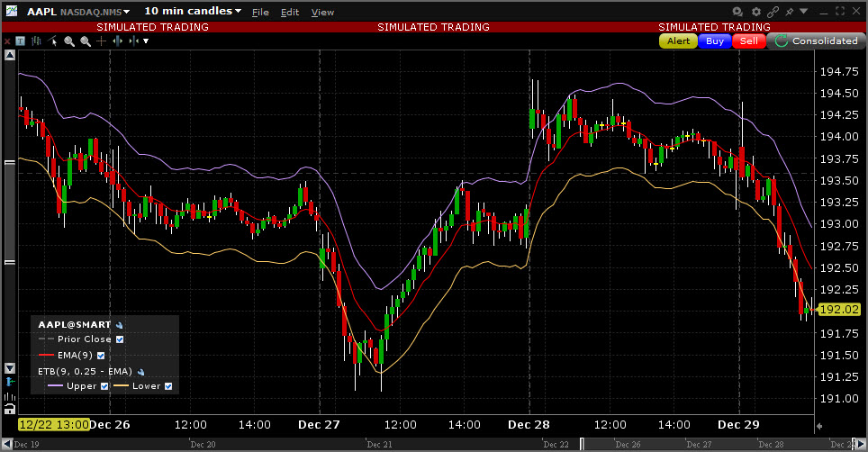The image size is (868, 452).
Task: Click the fullscreen brackets icon
Action: pos(840,11)
